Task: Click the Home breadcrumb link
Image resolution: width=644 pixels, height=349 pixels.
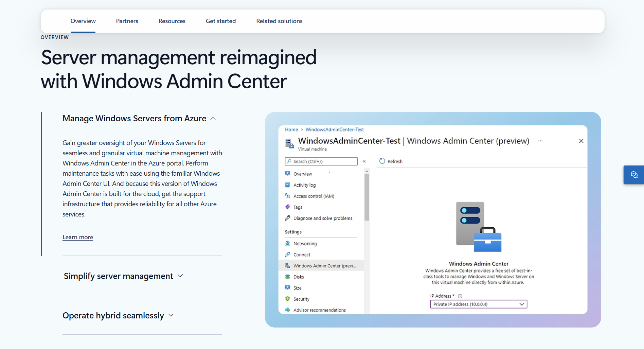Action: [291, 129]
